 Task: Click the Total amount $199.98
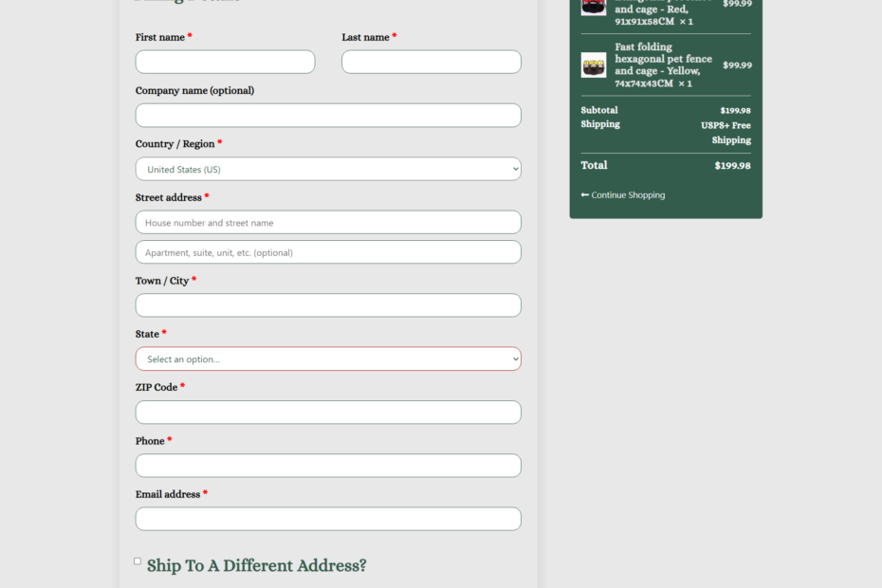point(732,165)
